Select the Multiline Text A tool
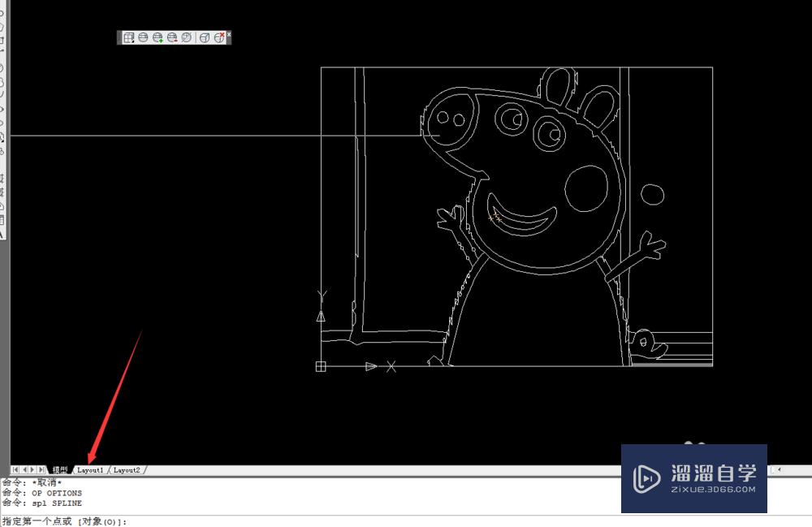 pyautogui.click(x=2, y=234)
